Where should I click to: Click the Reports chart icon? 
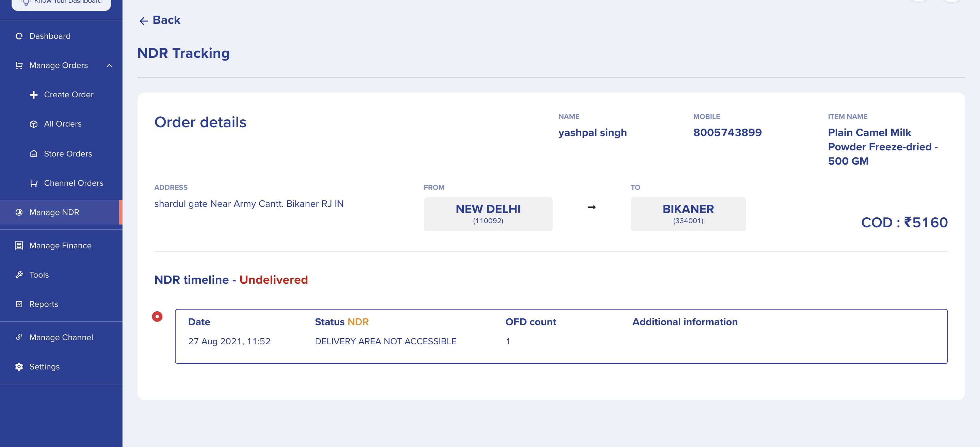point(19,304)
